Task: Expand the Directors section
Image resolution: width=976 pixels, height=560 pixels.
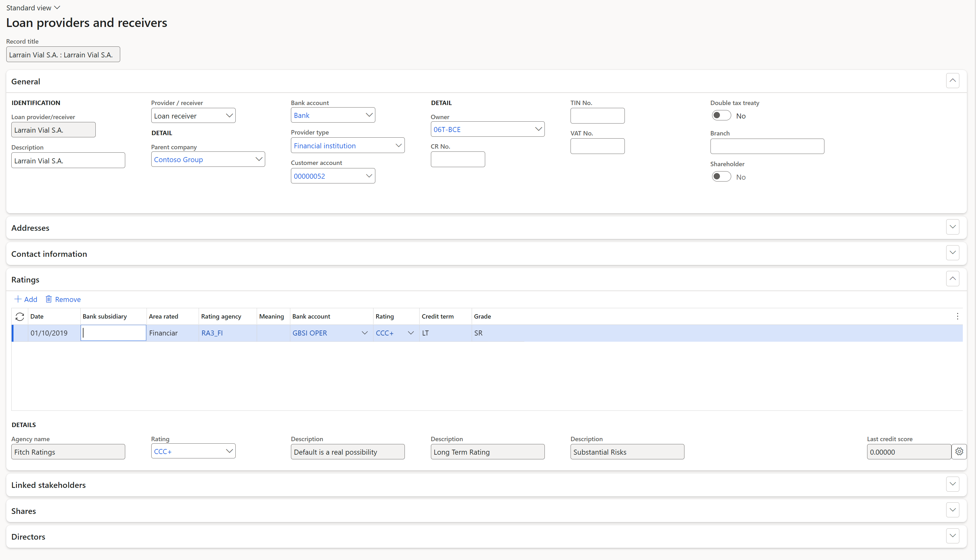Action: (x=952, y=536)
